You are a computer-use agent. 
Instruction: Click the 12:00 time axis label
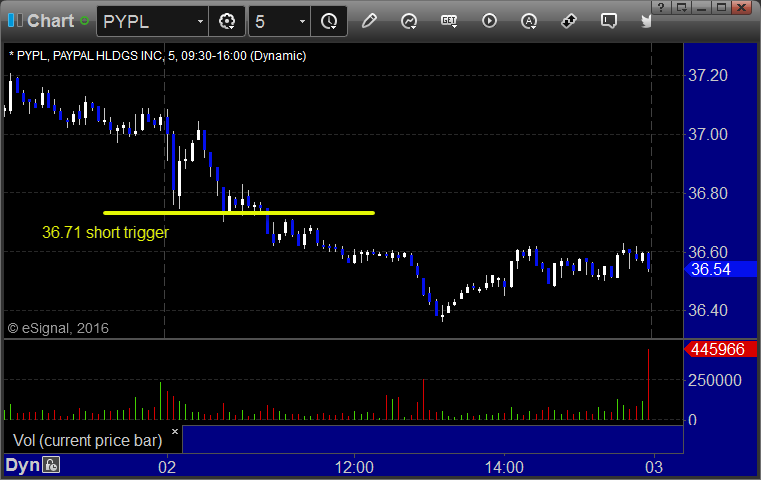354,467
